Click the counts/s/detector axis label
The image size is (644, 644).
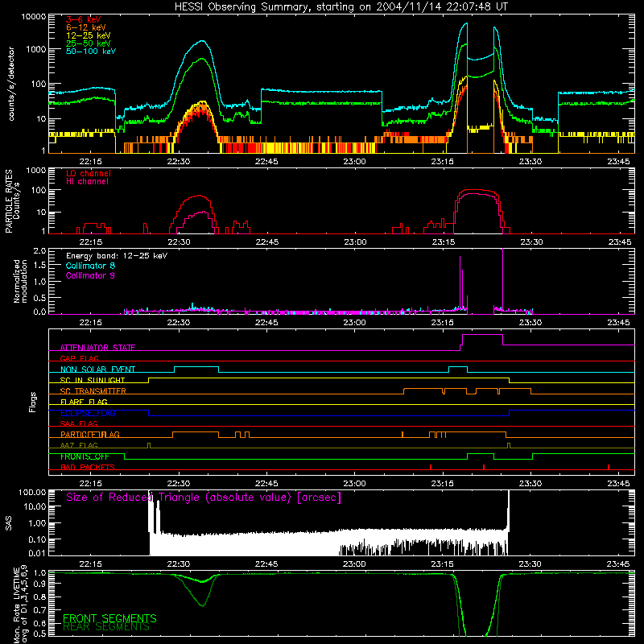(x=11, y=84)
